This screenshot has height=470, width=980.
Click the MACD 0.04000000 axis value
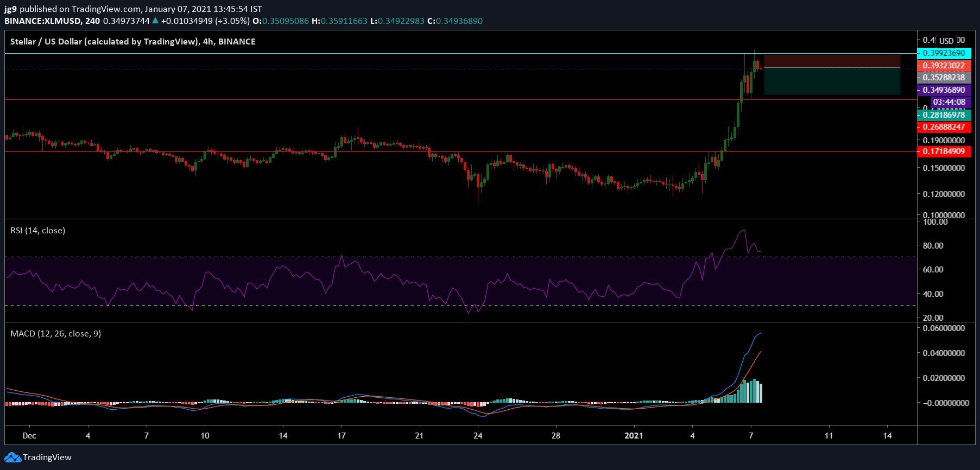point(944,353)
